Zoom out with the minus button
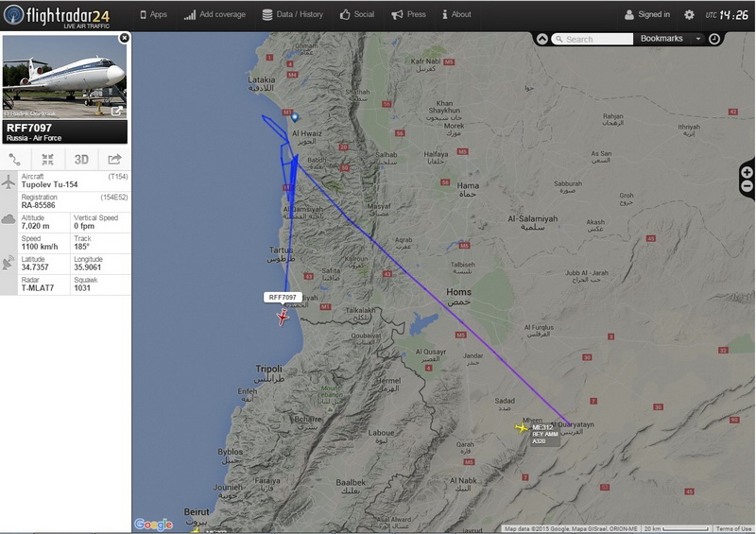Image resolution: width=756 pixels, height=534 pixels. 747,186
